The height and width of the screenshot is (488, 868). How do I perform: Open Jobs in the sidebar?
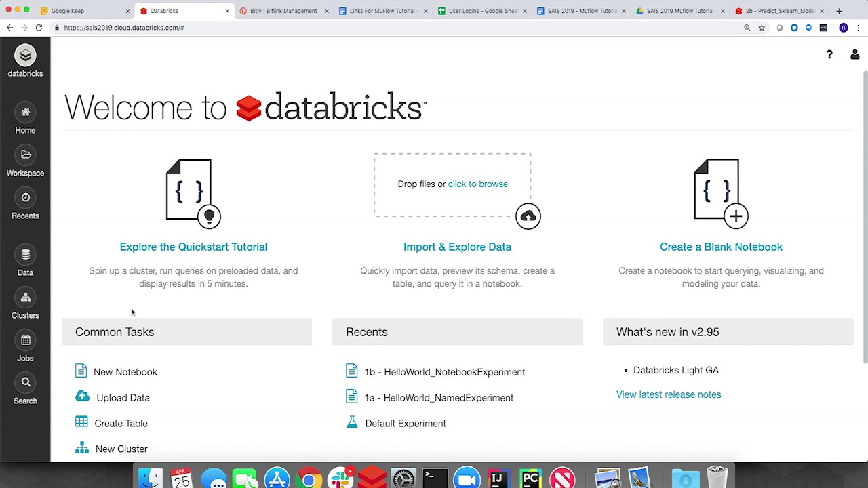(25, 348)
